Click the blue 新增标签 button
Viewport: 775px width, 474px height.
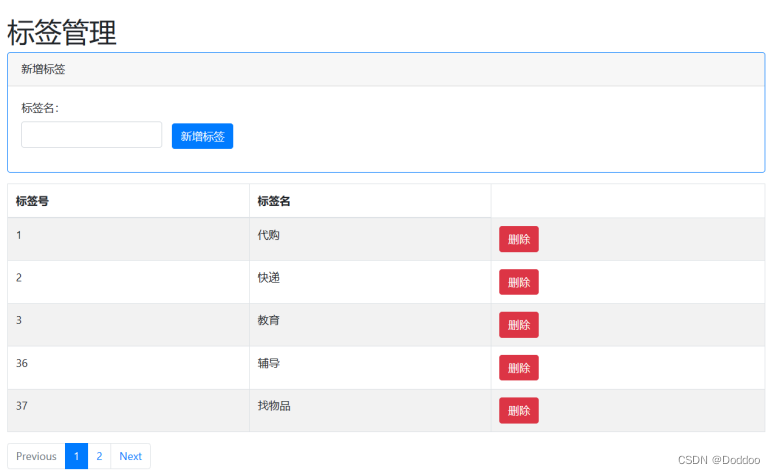(x=202, y=136)
